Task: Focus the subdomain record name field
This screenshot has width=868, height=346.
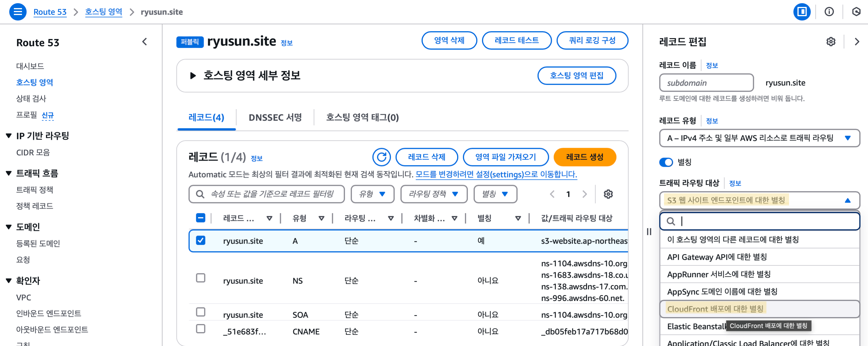Action: (706, 83)
